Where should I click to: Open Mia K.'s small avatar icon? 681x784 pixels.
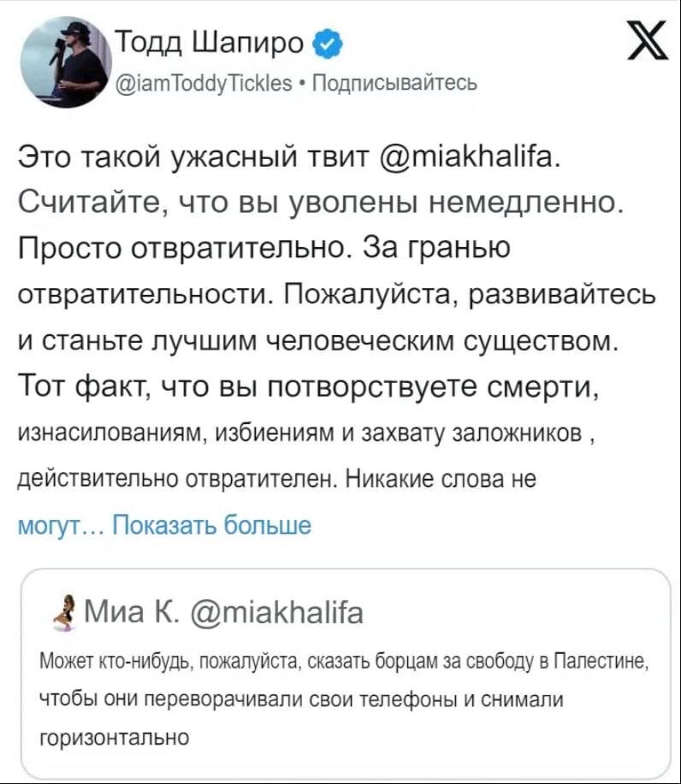click(x=60, y=615)
